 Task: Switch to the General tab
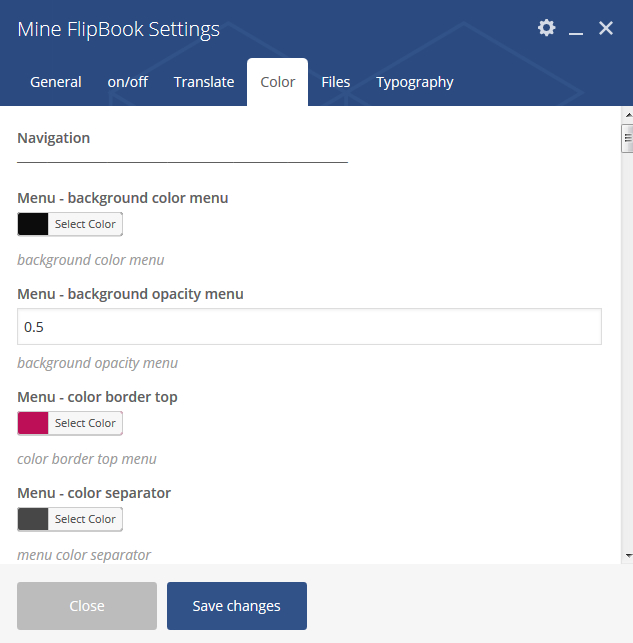click(56, 82)
